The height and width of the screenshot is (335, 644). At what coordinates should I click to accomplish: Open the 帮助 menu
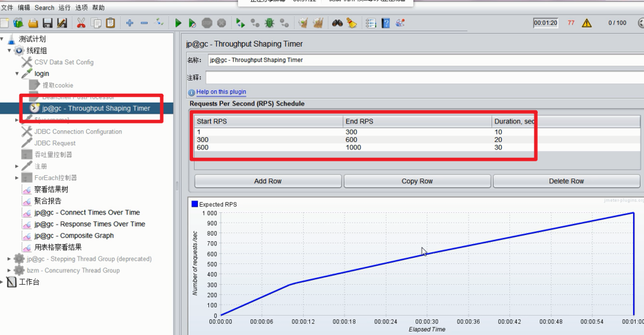(x=98, y=8)
